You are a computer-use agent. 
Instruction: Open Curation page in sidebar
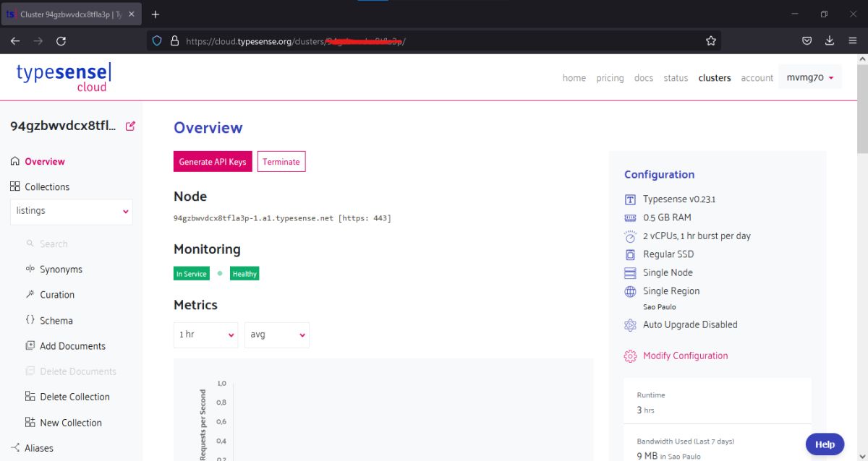click(57, 295)
